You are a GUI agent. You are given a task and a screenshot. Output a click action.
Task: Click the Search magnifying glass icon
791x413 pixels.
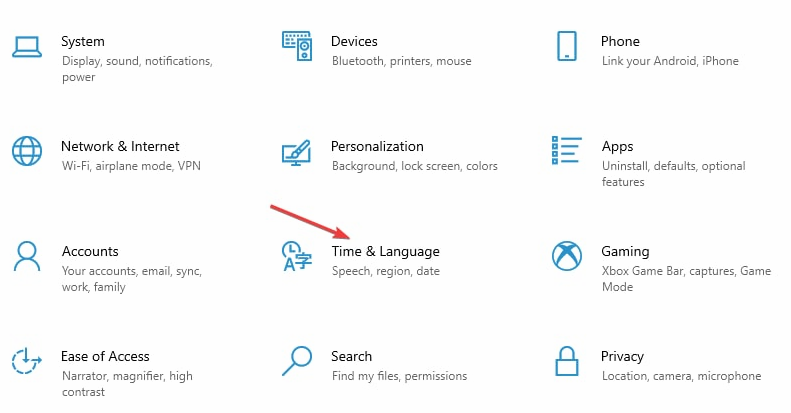pos(297,361)
